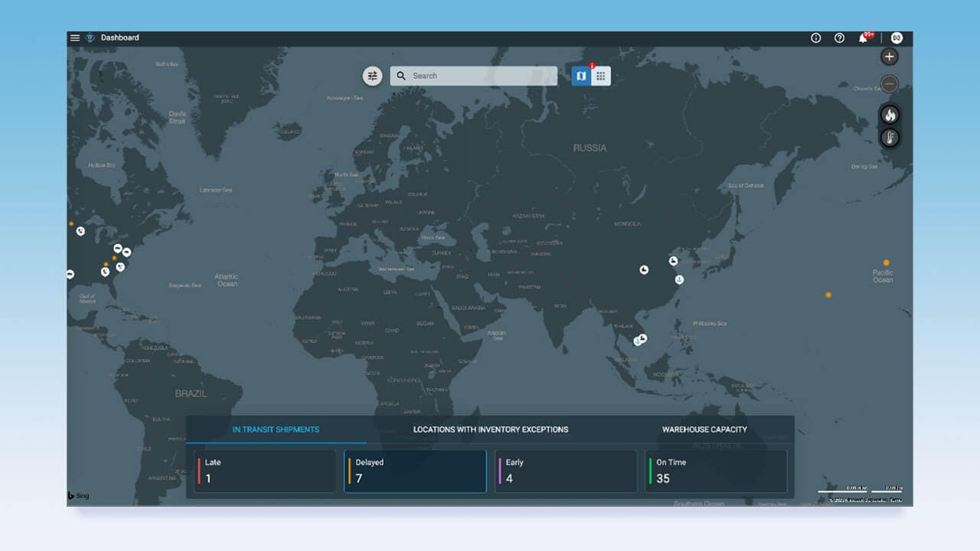Select the white marker west of the Great Lakes

(x=80, y=231)
